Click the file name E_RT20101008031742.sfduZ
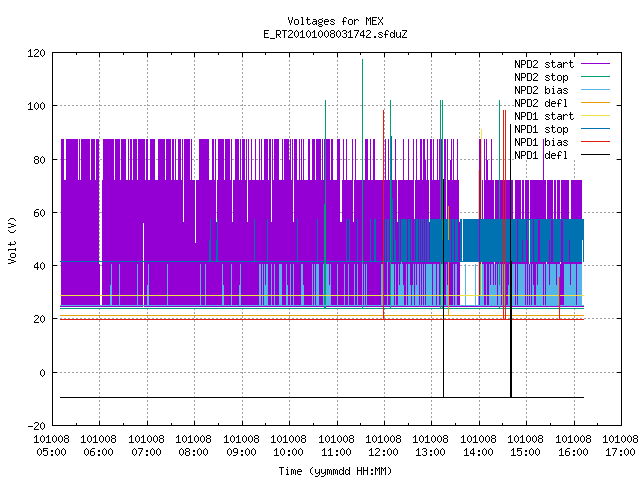Viewport: 640px width, 480px height. (335, 34)
